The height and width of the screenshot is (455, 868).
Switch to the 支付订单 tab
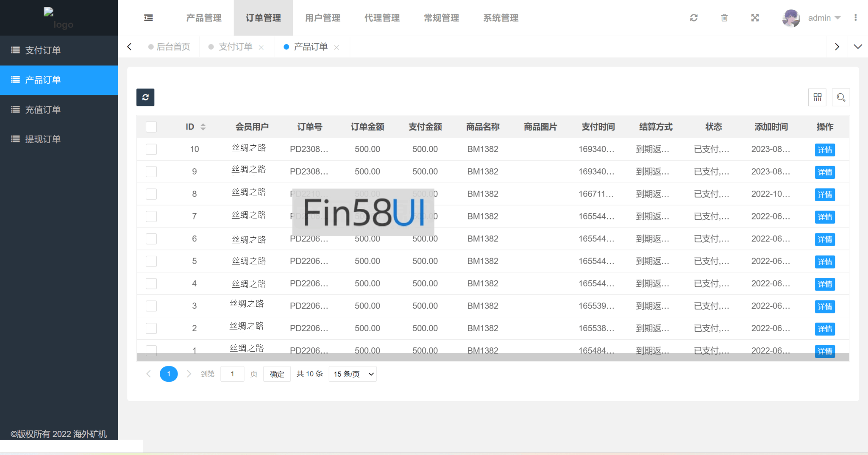pyautogui.click(x=236, y=47)
